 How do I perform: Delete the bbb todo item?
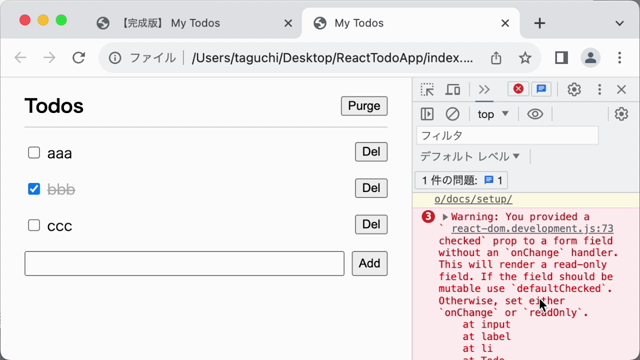click(371, 188)
